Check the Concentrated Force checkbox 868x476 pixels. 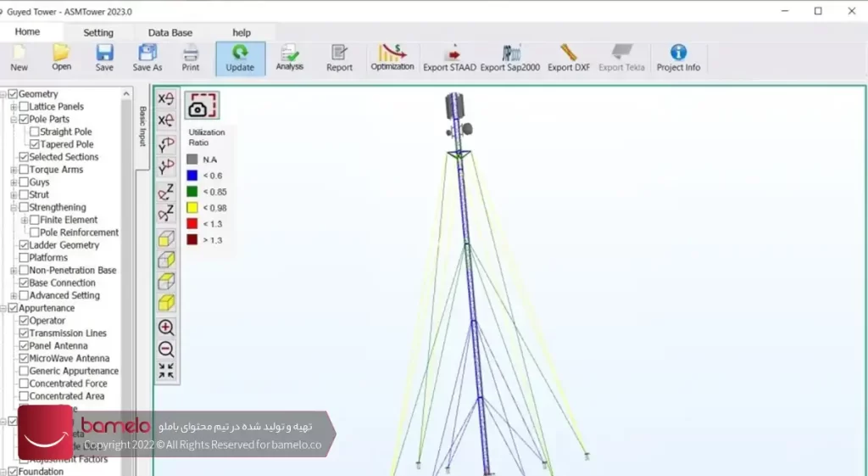[24, 384]
